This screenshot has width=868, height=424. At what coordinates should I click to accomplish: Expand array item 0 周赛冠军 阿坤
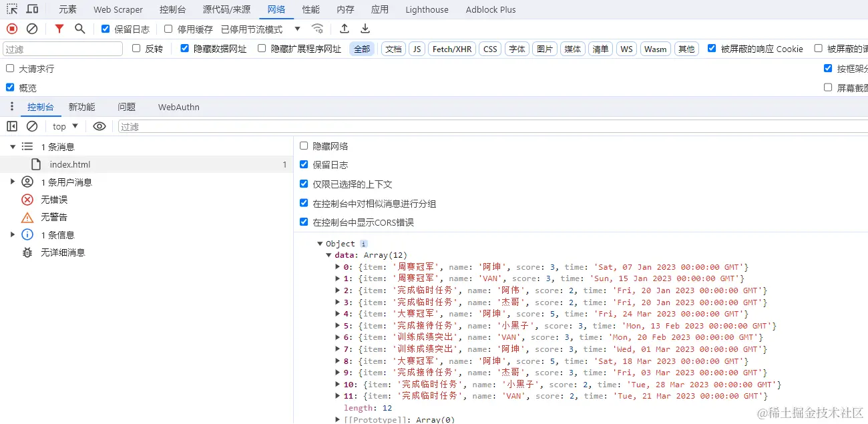(x=338, y=267)
